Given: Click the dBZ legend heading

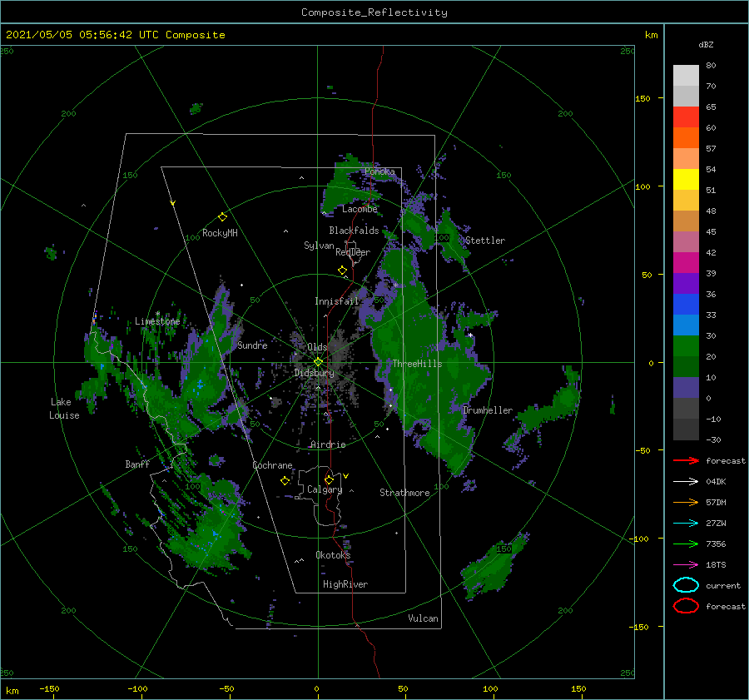Looking at the screenshot, I should 706,44.
